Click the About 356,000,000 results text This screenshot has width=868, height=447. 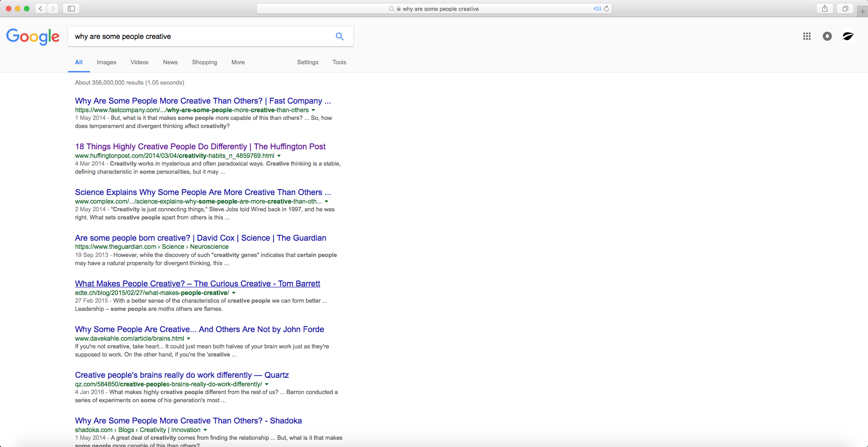[129, 83]
